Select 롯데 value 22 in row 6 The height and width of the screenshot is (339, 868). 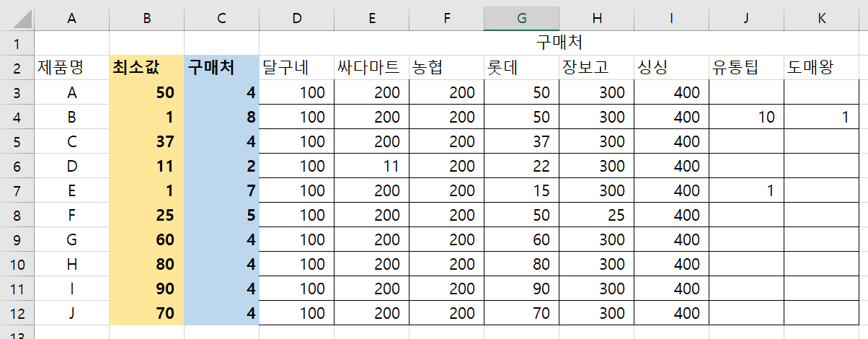click(521, 166)
